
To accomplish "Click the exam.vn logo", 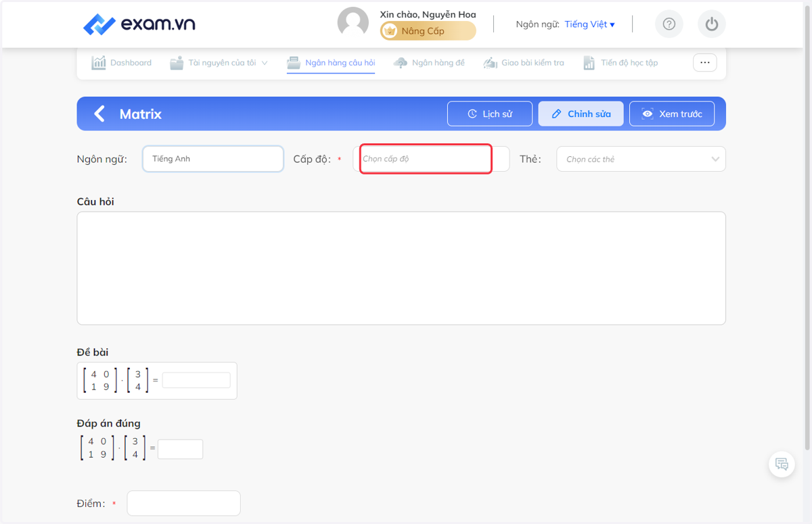I will [x=139, y=24].
